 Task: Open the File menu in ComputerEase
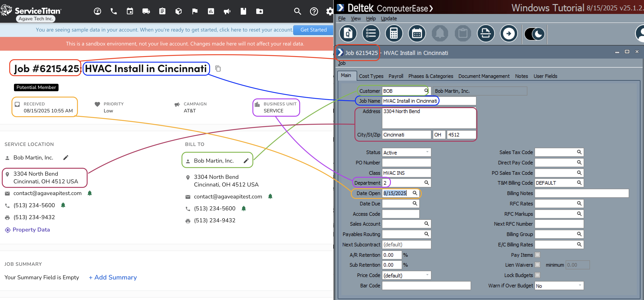(342, 18)
